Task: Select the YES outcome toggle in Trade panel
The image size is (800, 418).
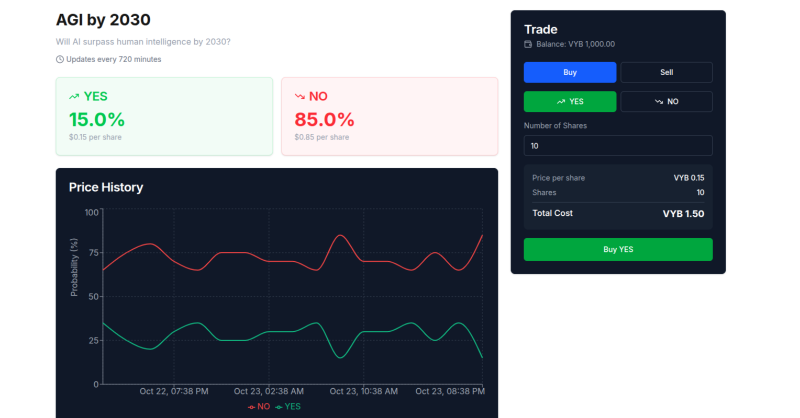Action: tap(569, 102)
